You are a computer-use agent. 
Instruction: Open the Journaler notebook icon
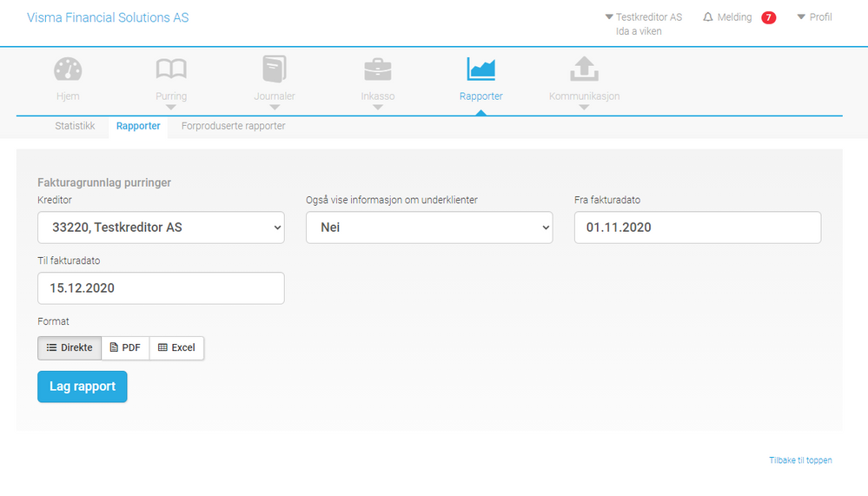[274, 69]
